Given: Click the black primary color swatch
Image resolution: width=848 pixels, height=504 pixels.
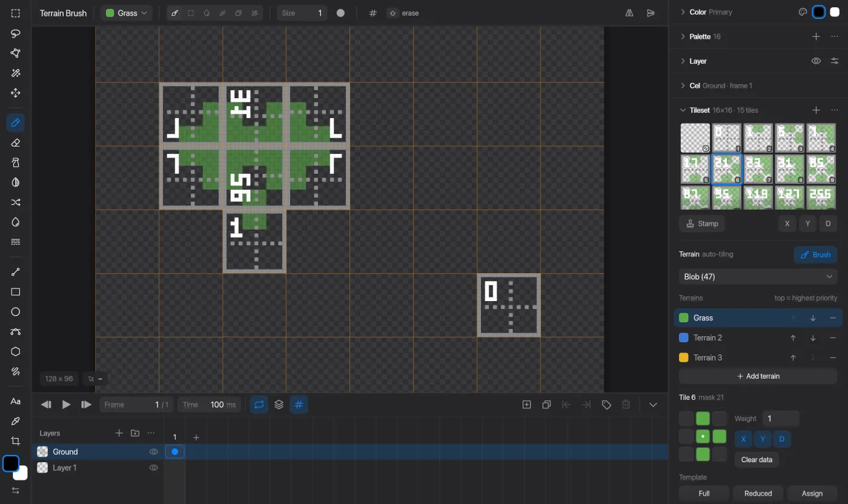Looking at the screenshot, I should click(x=819, y=12).
